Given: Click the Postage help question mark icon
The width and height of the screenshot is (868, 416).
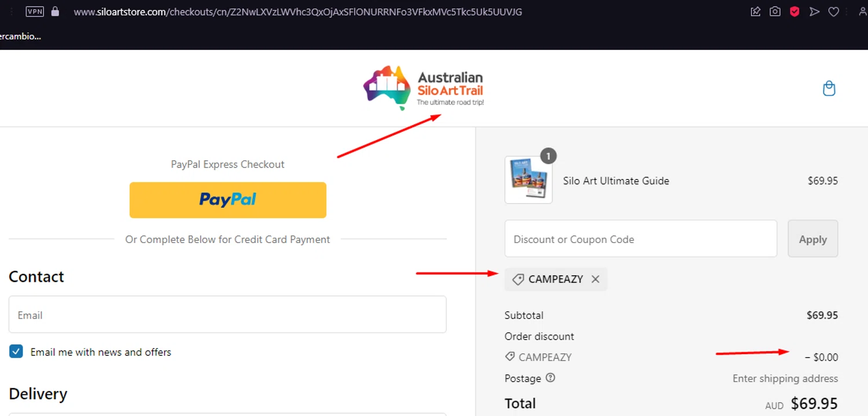Looking at the screenshot, I should click(x=550, y=378).
